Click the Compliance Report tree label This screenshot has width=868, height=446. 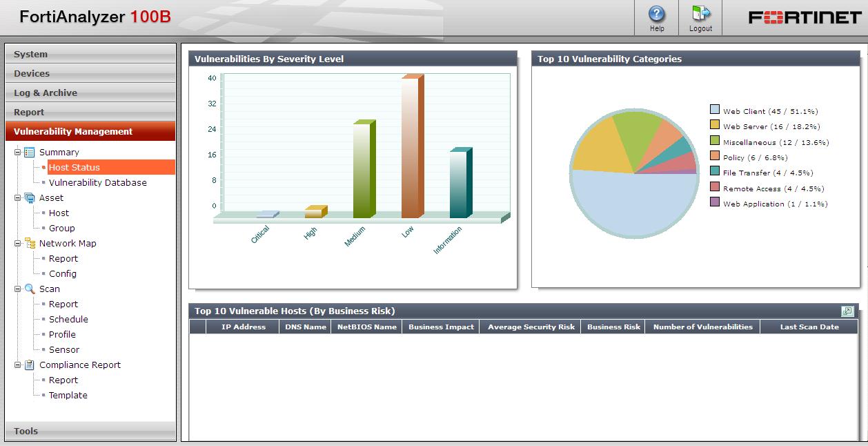point(79,365)
